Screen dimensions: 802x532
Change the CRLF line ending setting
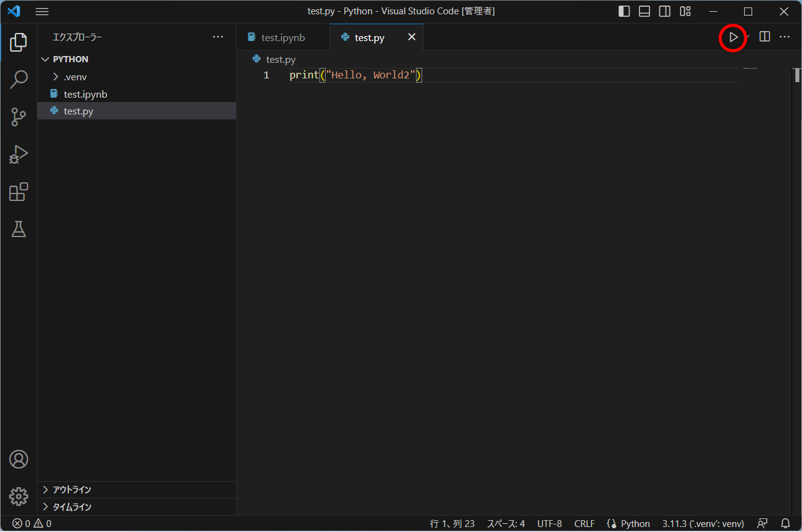[x=584, y=523]
